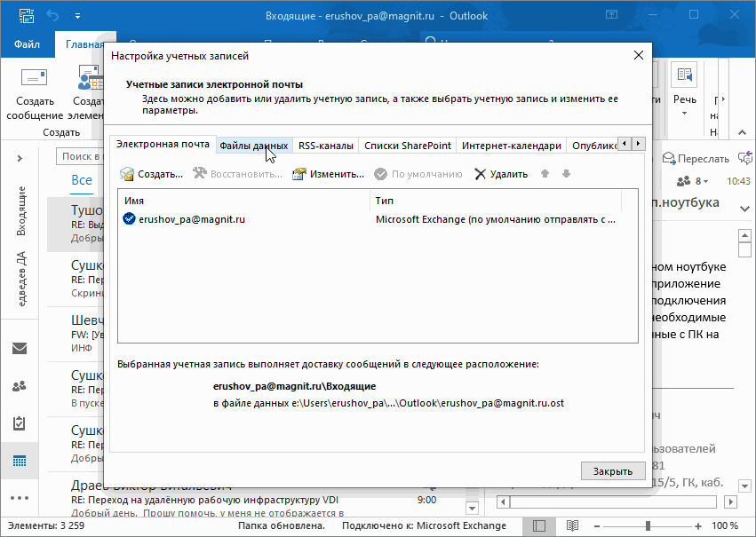Select the Списки SharePoint tab
The width and height of the screenshot is (756, 537).
(408, 146)
